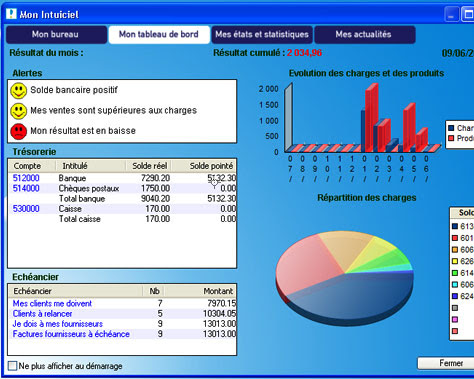Click the 10304.05 montant value
Viewport: 474px width, 379px height.
(220, 314)
